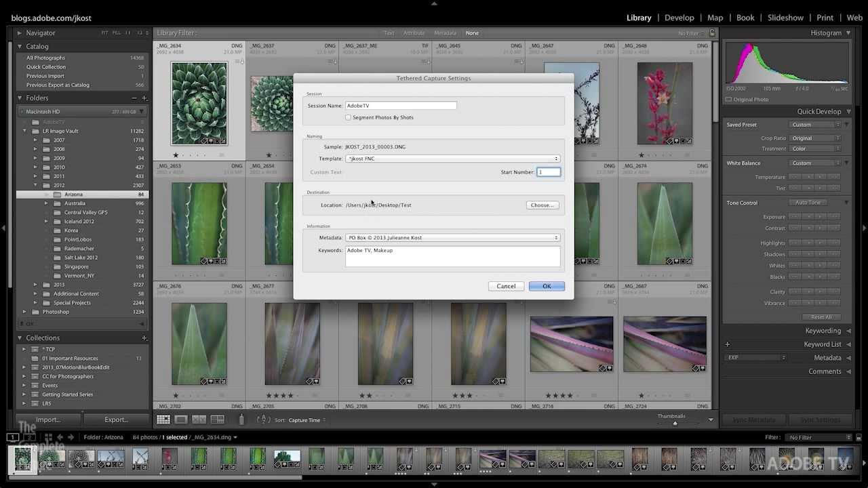Switch to Grid view icon in toolbar
The height and width of the screenshot is (488, 868).
coord(163,420)
